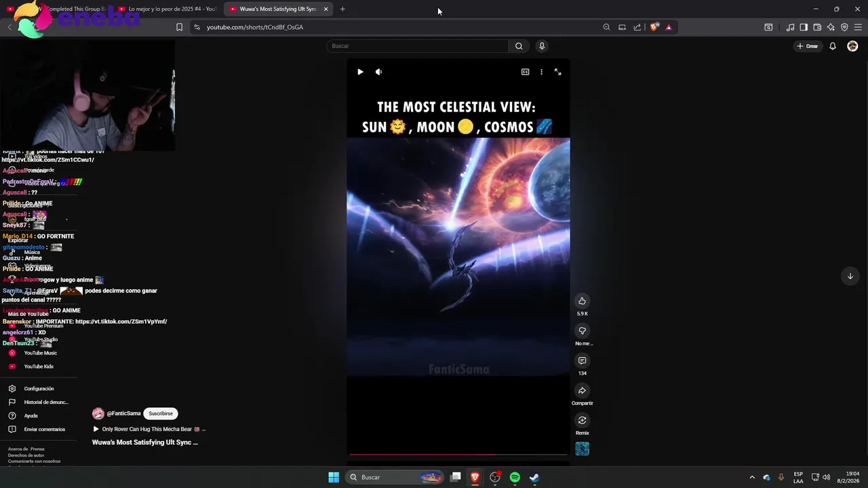Open Spotify from the taskbar

click(515, 477)
